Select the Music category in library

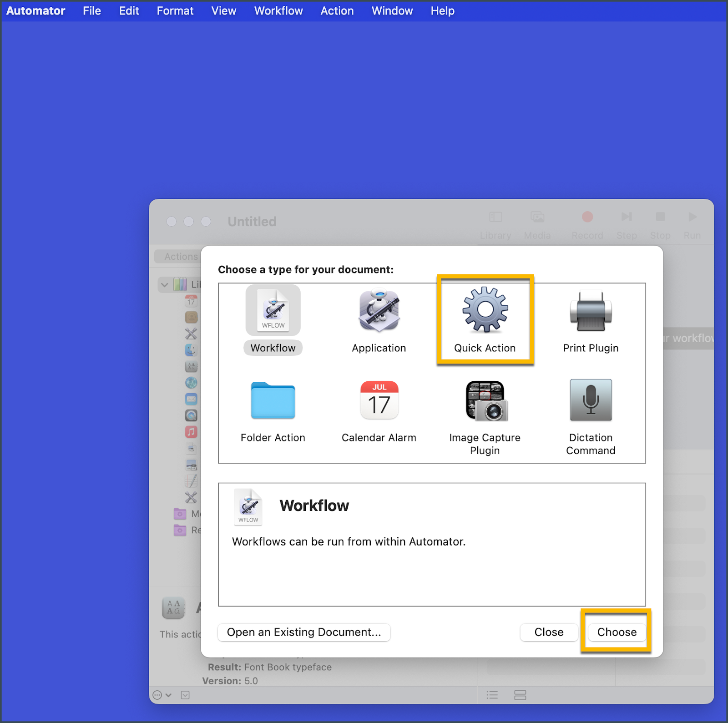pyautogui.click(x=191, y=432)
